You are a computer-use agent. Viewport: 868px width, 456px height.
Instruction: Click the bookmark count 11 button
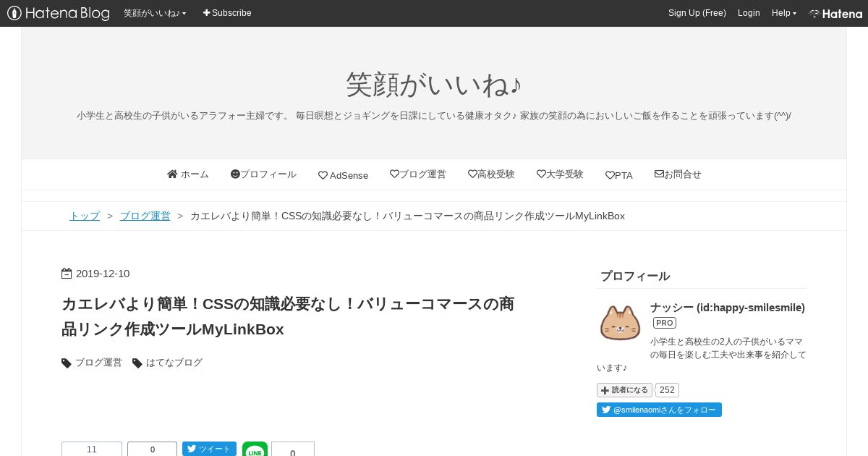pos(92,449)
